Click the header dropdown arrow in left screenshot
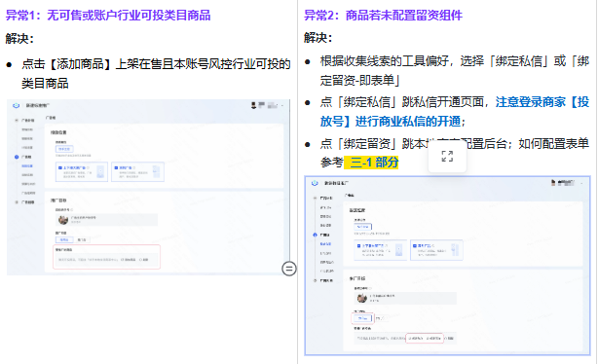598x364 pixels. (282, 105)
